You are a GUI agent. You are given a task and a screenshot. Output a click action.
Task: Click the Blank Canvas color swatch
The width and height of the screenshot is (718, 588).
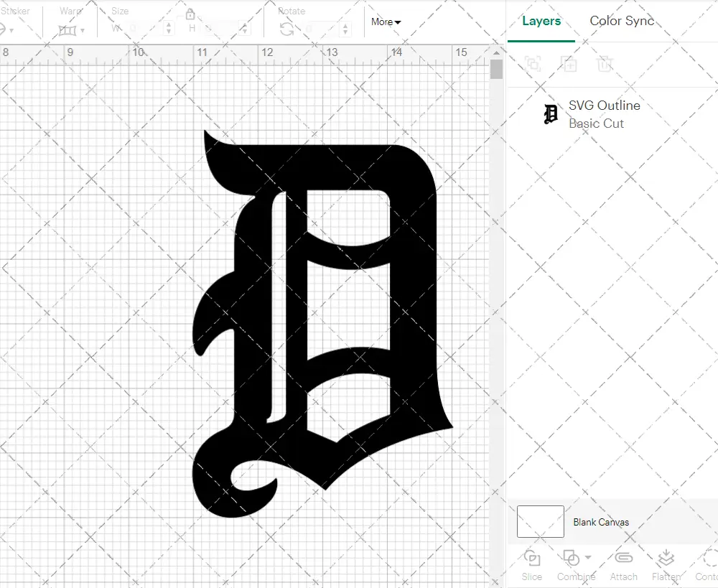(540, 521)
